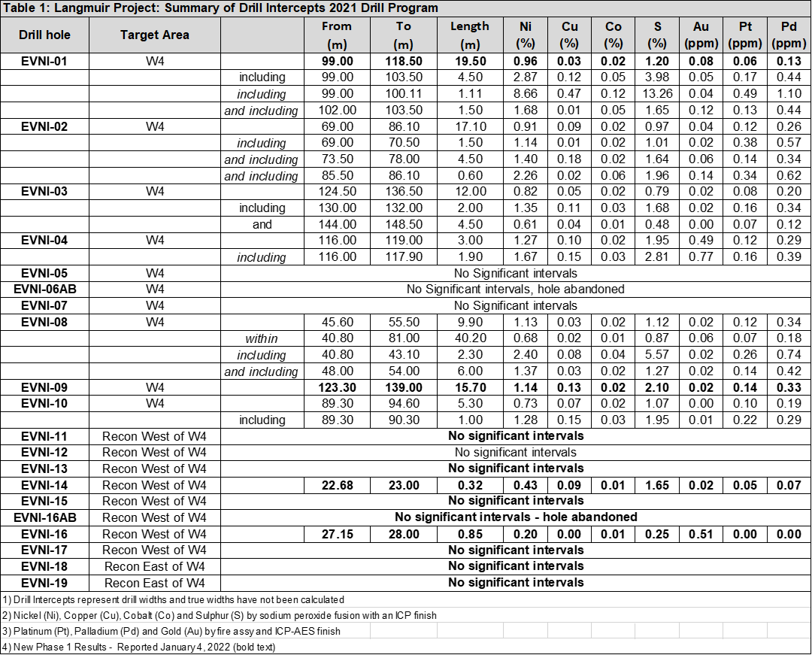Select drill hole cell EVNI-15
The image size is (812, 655).
[x=44, y=501]
